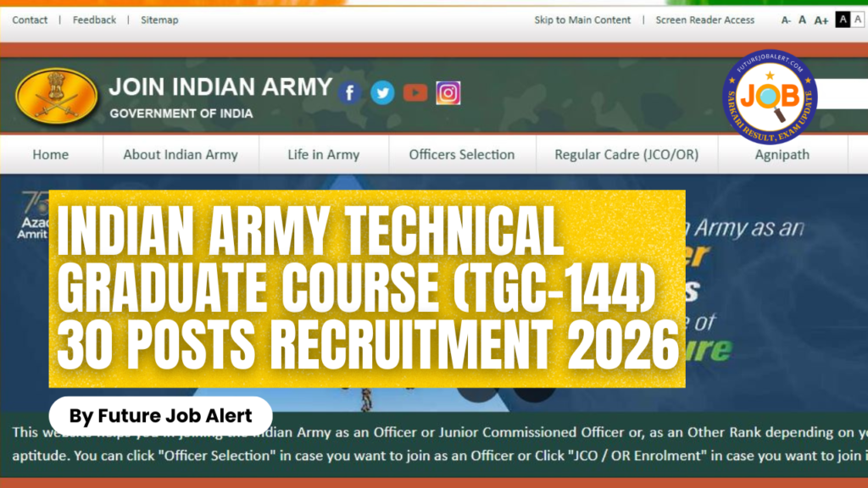The image size is (868, 488).
Task: Click the JOIN INDIAN ARMY title
Action: point(220,87)
